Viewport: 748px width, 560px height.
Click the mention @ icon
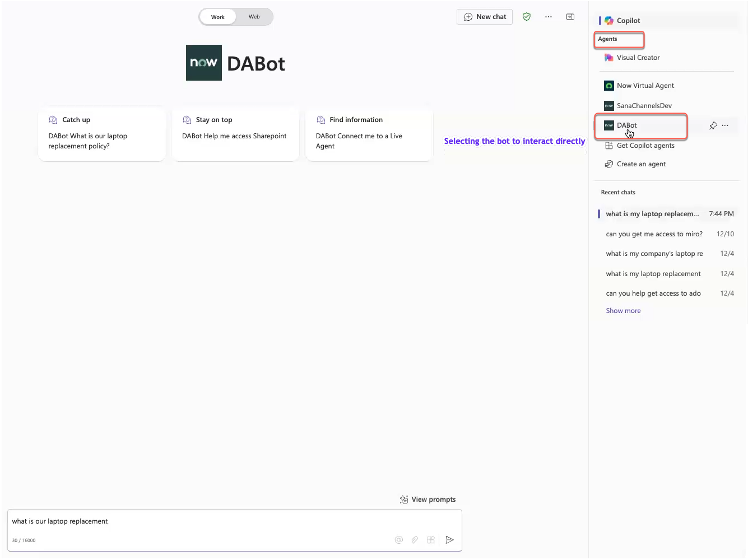(399, 540)
